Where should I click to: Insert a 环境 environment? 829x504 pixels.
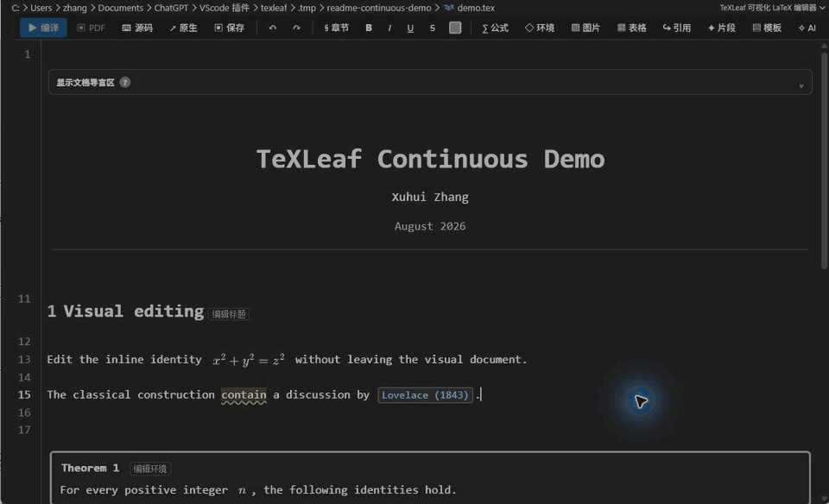click(540, 28)
